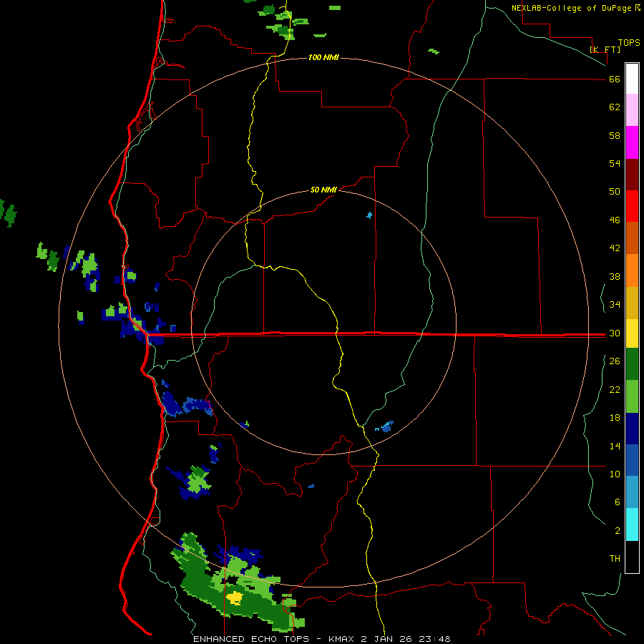Viewport: 644px width, 644px height.
Task: Click the light pink 62 kft swatch
Action: 632,110
